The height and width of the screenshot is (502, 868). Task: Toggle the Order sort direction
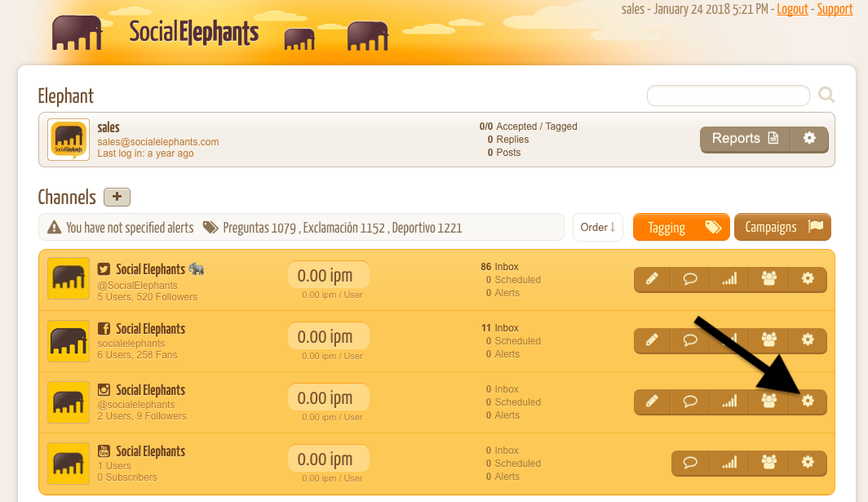click(598, 227)
